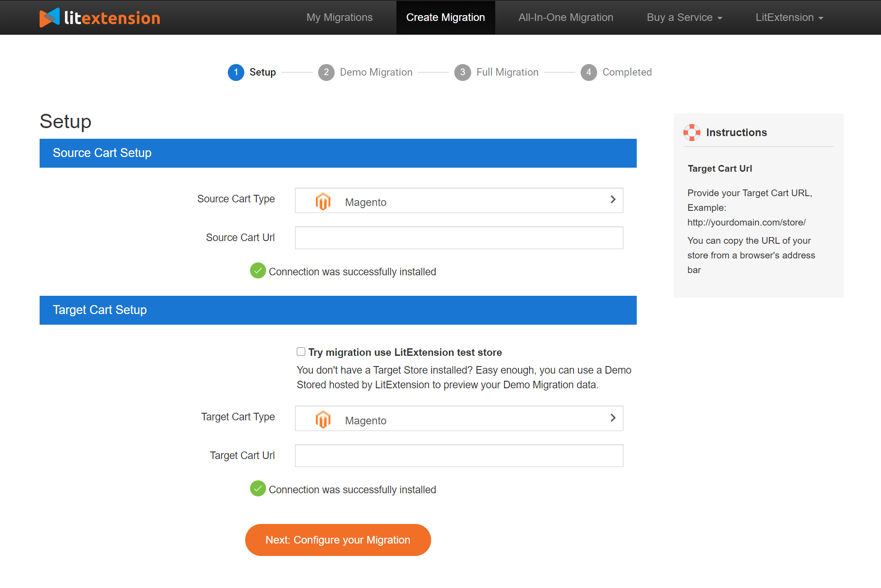This screenshot has width=881, height=588.
Task: Click the lifebuoy Instructions icon
Action: click(x=692, y=132)
